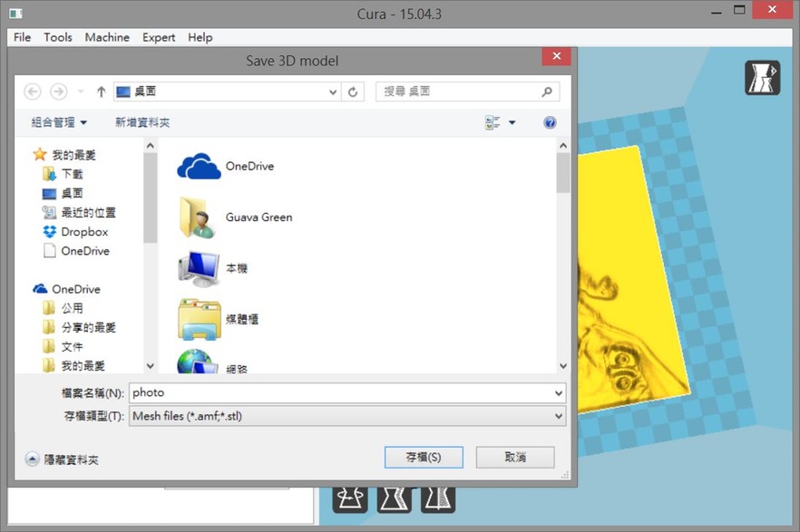The height and width of the screenshot is (532, 800).
Task: Open view options dropdown arrow
Action: click(x=512, y=123)
